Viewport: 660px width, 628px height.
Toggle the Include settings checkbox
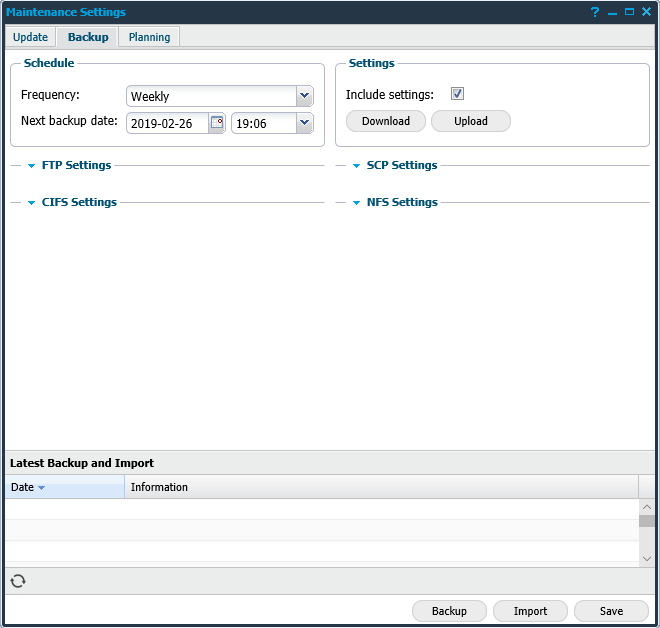coord(457,94)
